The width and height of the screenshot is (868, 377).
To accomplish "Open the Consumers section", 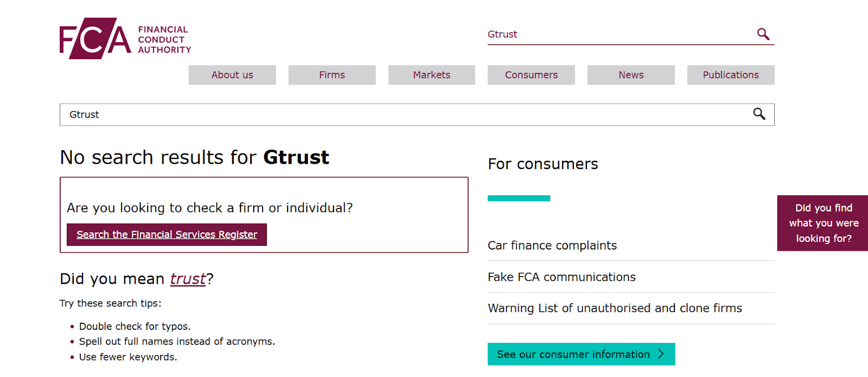I will [x=531, y=75].
